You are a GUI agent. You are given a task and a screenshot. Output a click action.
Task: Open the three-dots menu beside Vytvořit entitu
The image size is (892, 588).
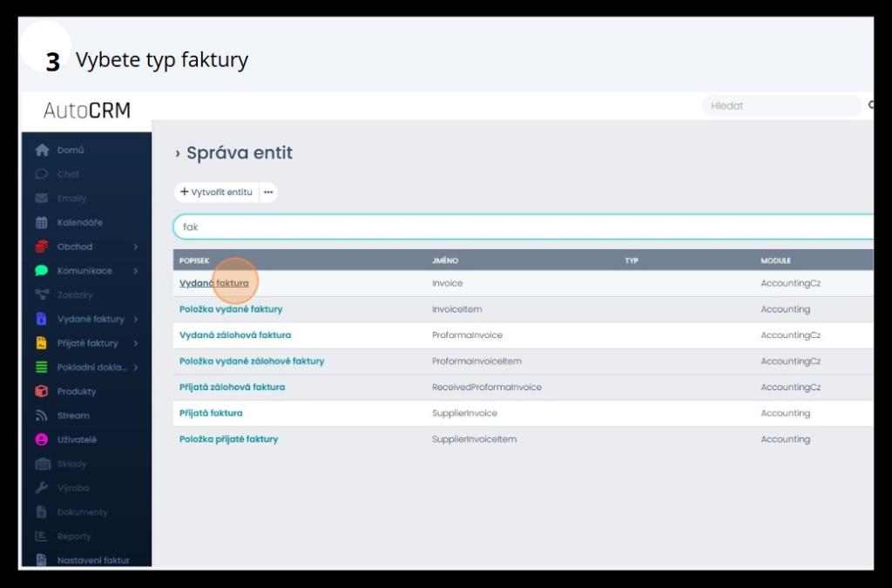[268, 193]
